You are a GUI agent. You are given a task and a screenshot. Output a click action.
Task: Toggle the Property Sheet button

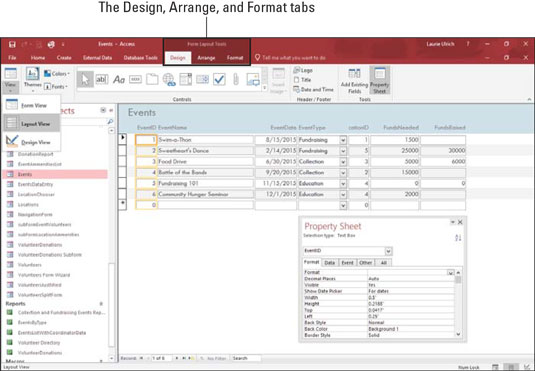click(x=379, y=81)
